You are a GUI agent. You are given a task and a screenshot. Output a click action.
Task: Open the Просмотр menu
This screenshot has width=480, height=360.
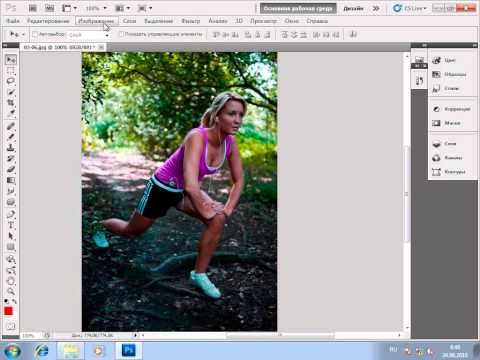263,21
